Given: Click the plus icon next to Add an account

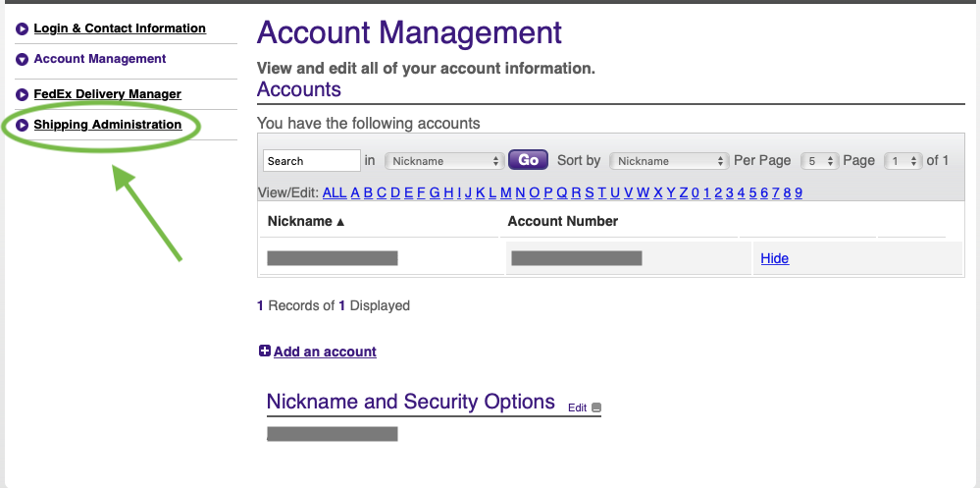Looking at the screenshot, I should point(264,351).
